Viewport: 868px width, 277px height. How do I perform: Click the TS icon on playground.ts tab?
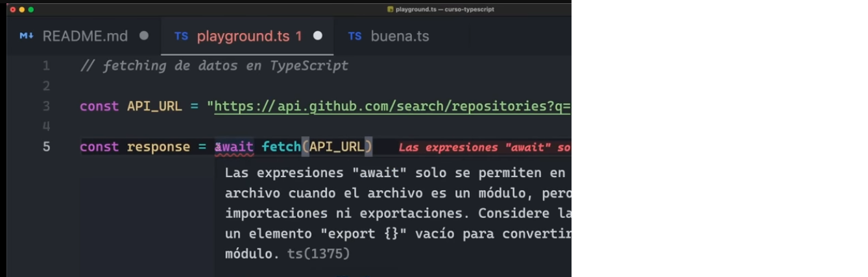pyautogui.click(x=181, y=36)
